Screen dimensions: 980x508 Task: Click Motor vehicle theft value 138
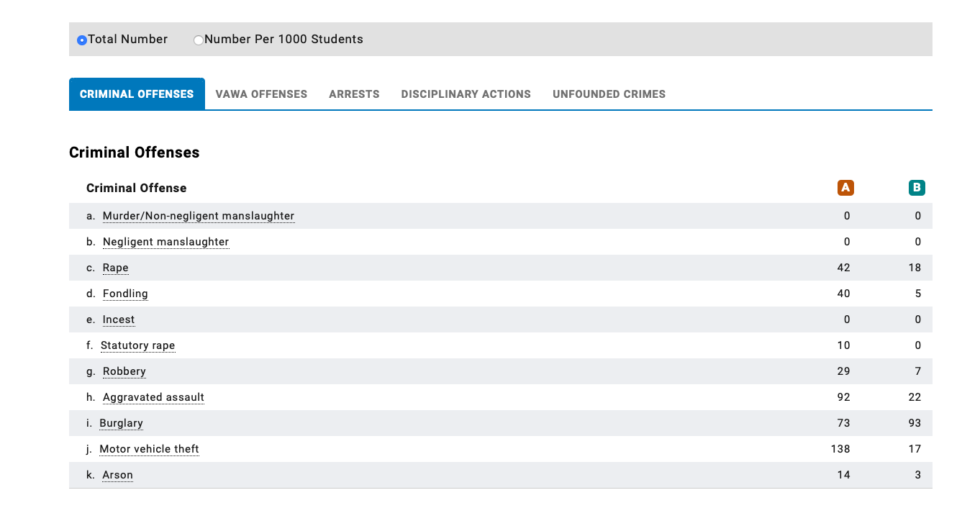click(840, 449)
